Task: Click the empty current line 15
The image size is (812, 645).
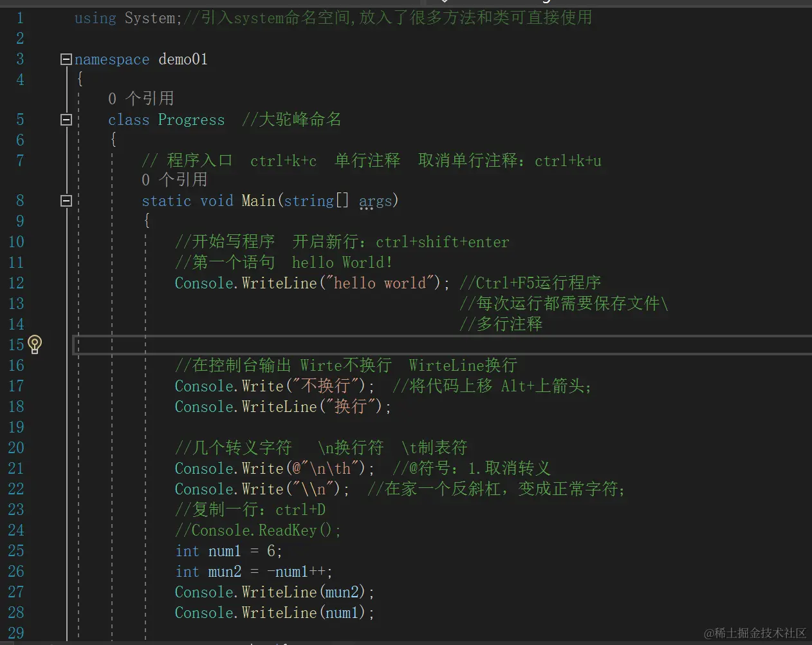Action: pos(443,345)
